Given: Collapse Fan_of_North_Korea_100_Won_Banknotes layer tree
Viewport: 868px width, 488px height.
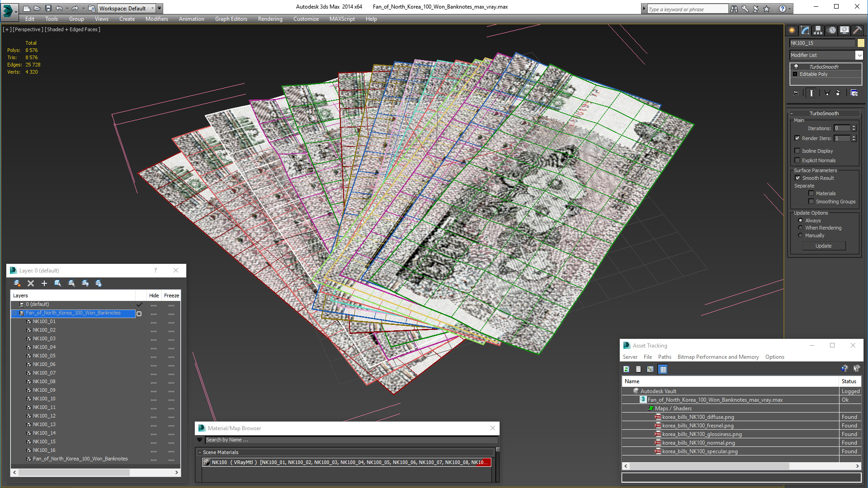Looking at the screenshot, I should [x=14, y=313].
